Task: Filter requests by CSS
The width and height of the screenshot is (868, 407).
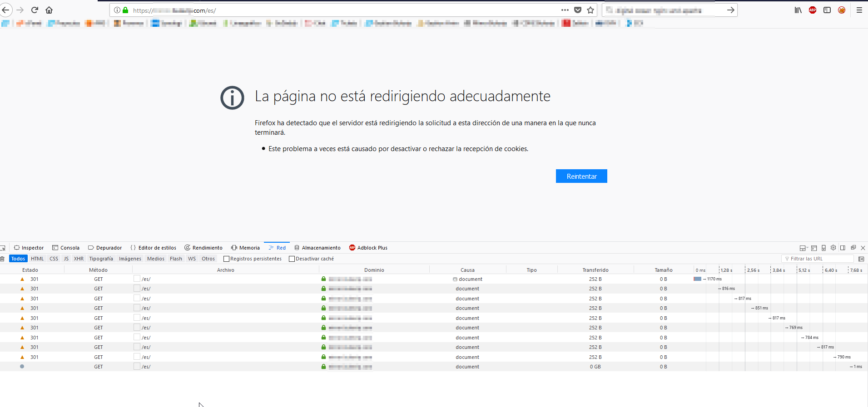Action: click(x=54, y=259)
